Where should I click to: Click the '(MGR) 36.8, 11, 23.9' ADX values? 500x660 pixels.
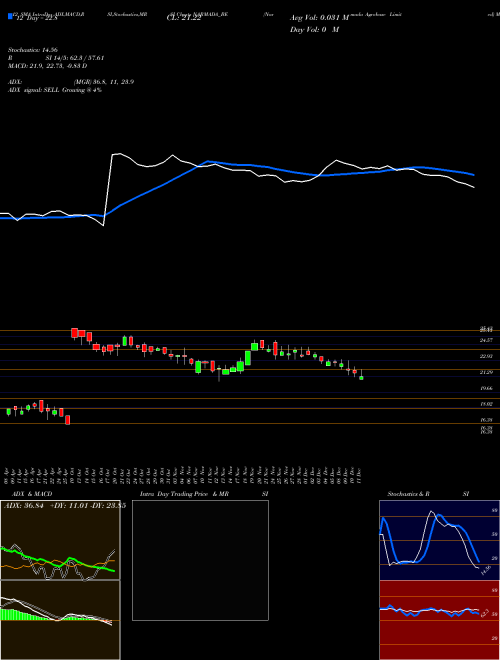click(104, 82)
